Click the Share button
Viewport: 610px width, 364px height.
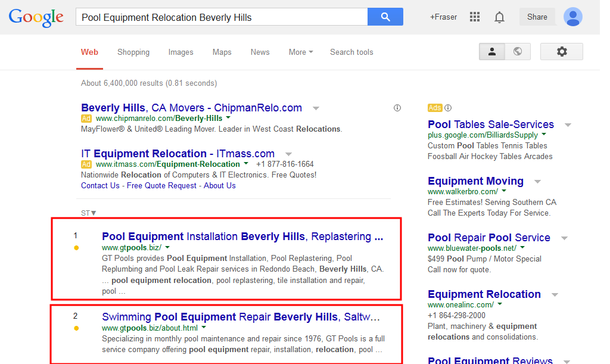coord(537,17)
